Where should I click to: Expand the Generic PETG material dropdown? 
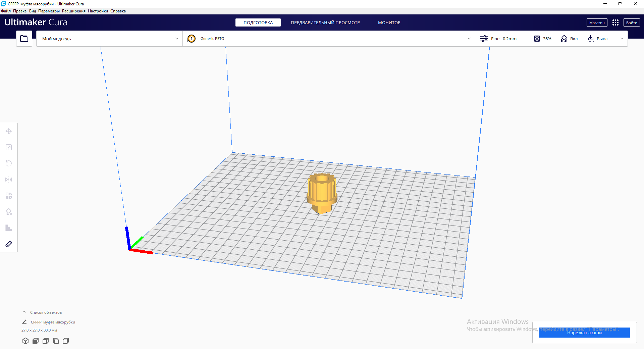point(329,39)
